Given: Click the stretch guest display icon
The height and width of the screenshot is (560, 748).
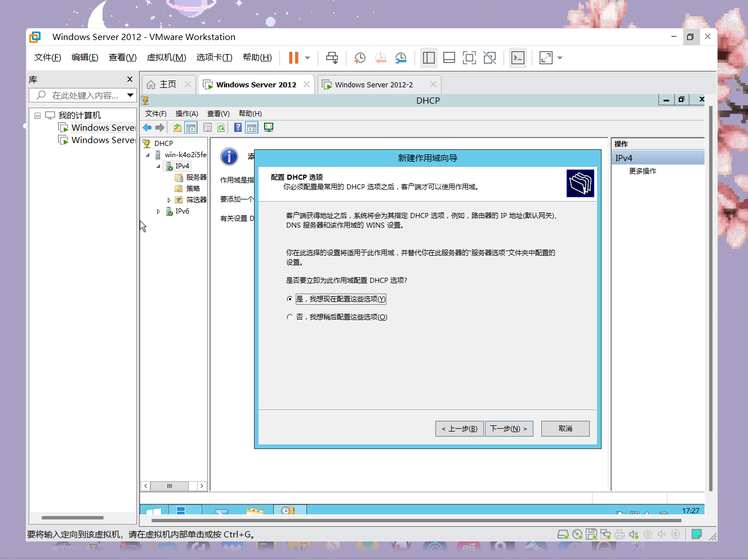Looking at the screenshot, I should point(546,57).
